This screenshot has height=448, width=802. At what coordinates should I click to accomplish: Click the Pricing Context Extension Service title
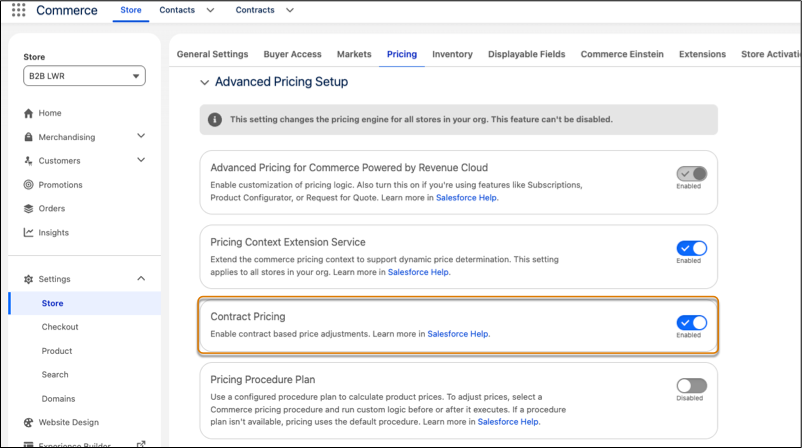[x=288, y=242]
